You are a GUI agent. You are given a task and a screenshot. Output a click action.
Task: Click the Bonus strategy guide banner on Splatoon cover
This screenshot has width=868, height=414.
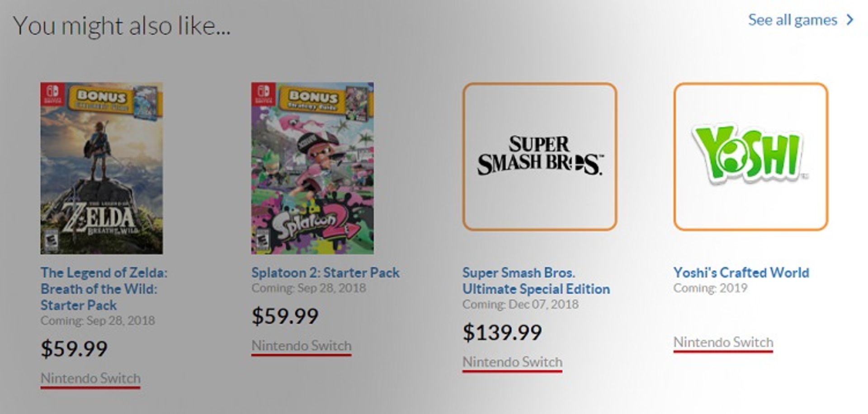pyautogui.click(x=314, y=99)
